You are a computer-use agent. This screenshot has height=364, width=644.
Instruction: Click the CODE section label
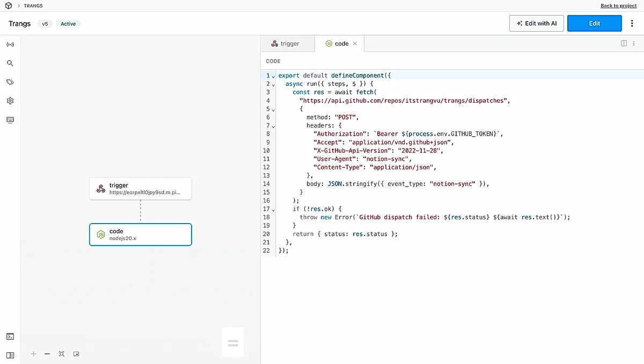coord(273,61)
